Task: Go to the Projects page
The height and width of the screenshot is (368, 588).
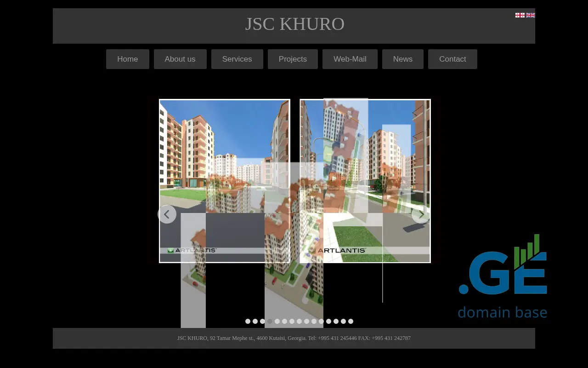Action: (293, 59)
